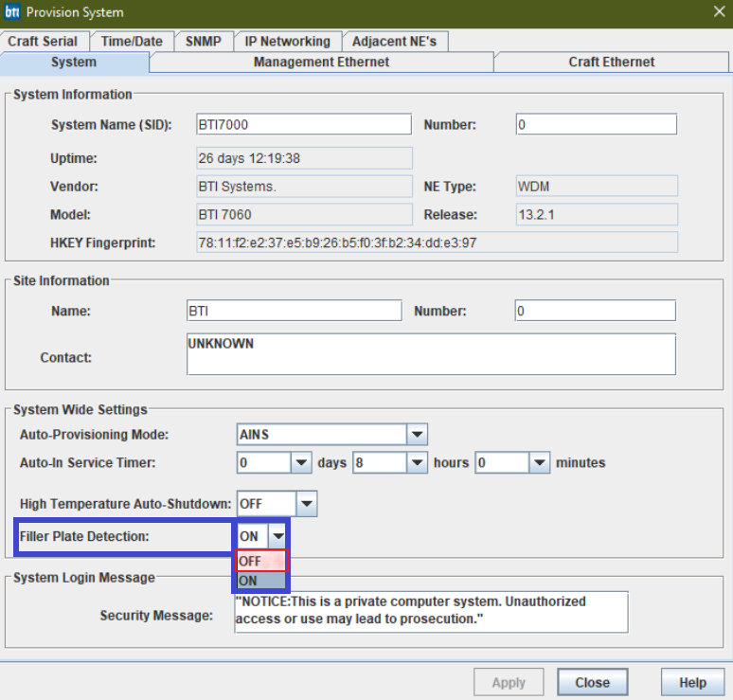
Task: Switch to the Craft Serial tab
Action: tap(43, 41)
